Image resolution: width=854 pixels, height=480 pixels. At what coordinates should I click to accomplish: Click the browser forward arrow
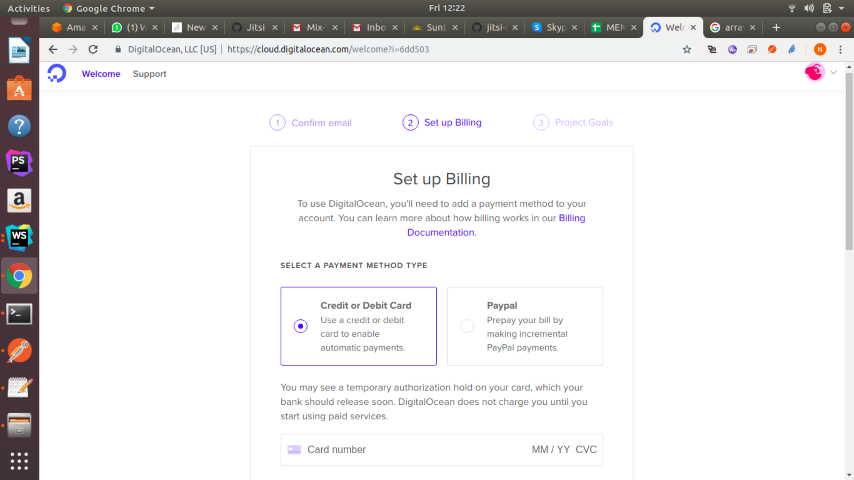[x=73, y=49]
